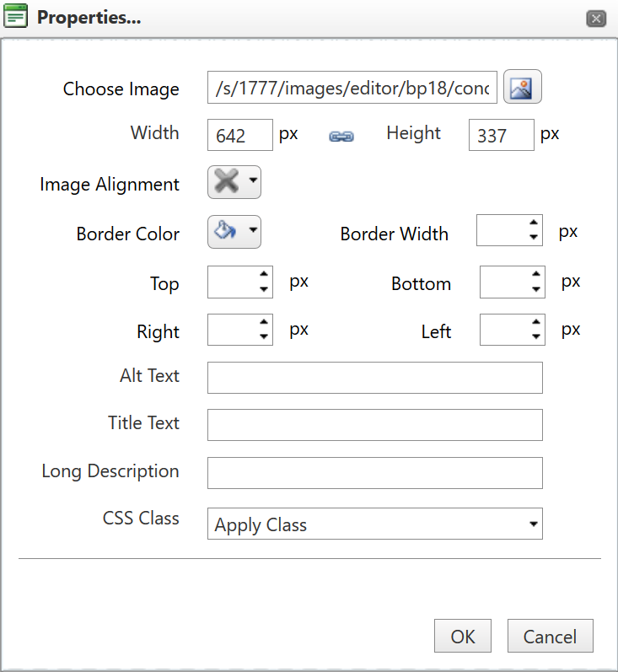
Task: Decrease Border Width with down arrow
Action: tap(533, 237)
